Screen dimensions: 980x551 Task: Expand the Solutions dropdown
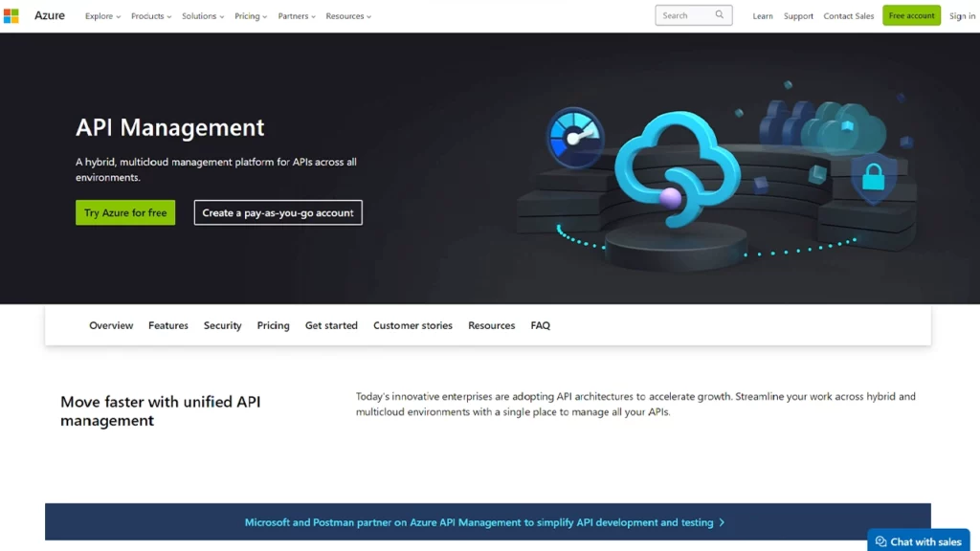pyautogui.click(x=203, y=16)
